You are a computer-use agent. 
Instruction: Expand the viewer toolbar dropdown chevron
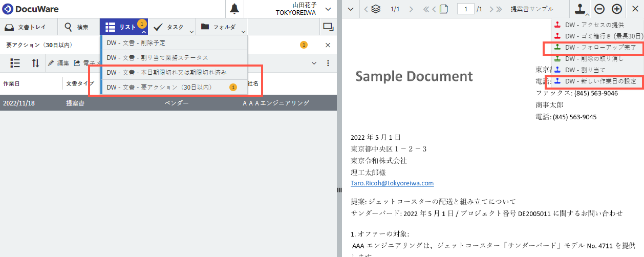[351, 9]
